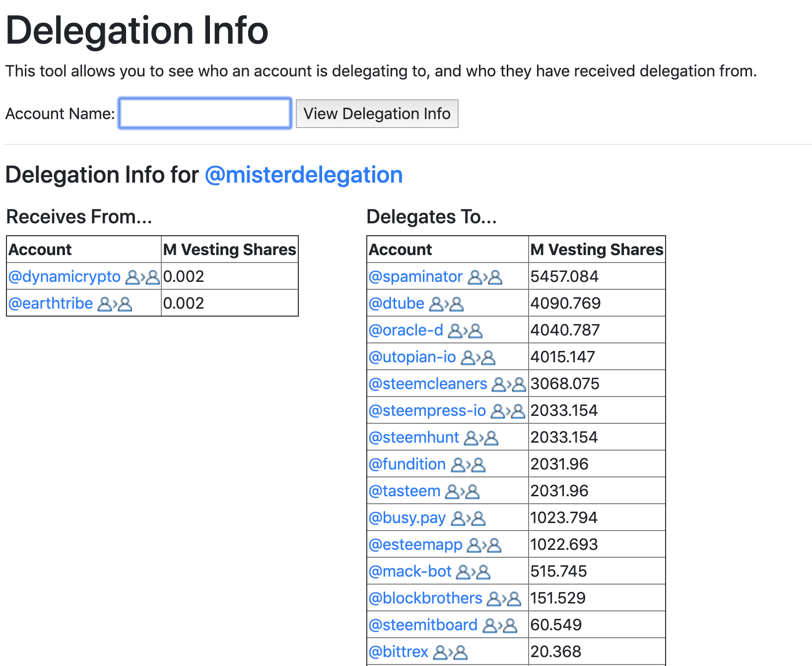Click the Receives From heading

pos(79,217)
